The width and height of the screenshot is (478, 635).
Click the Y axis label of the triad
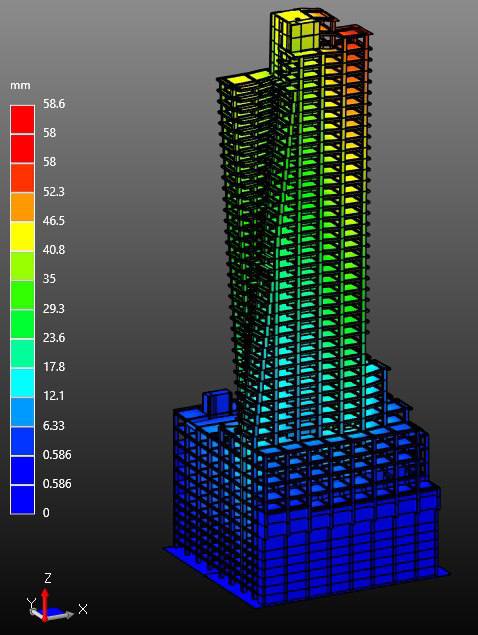tap(31, 603)
